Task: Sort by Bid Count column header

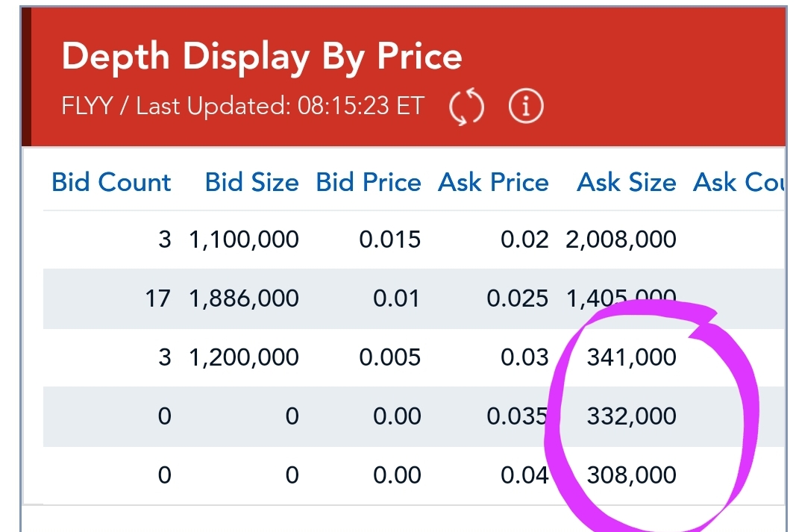Action: click(x=111, y=183)
